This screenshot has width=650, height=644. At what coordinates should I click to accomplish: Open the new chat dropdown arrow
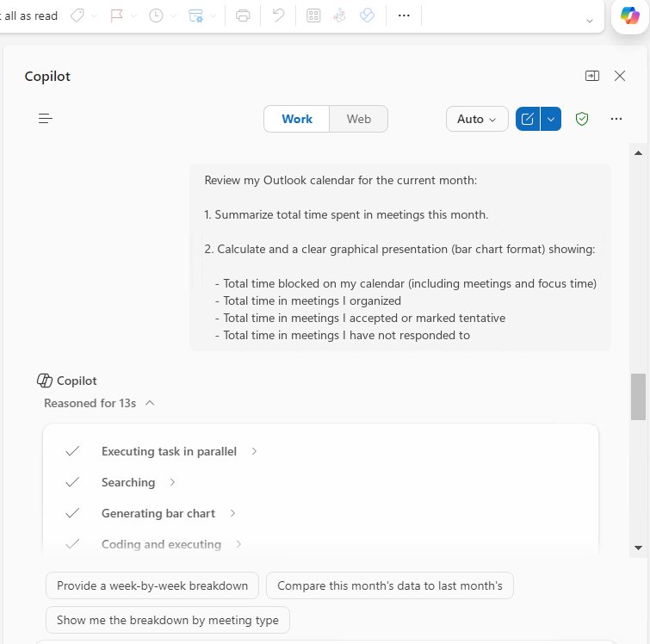tap(551, 119)
